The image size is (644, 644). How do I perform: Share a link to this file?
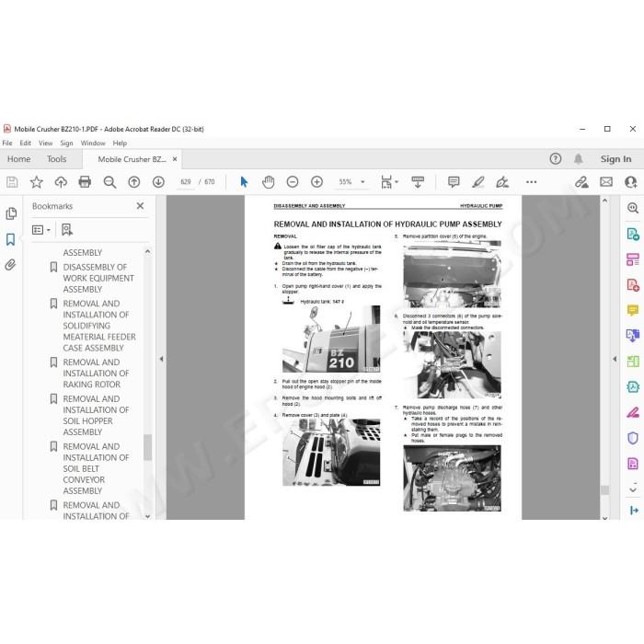click(581, 181)
